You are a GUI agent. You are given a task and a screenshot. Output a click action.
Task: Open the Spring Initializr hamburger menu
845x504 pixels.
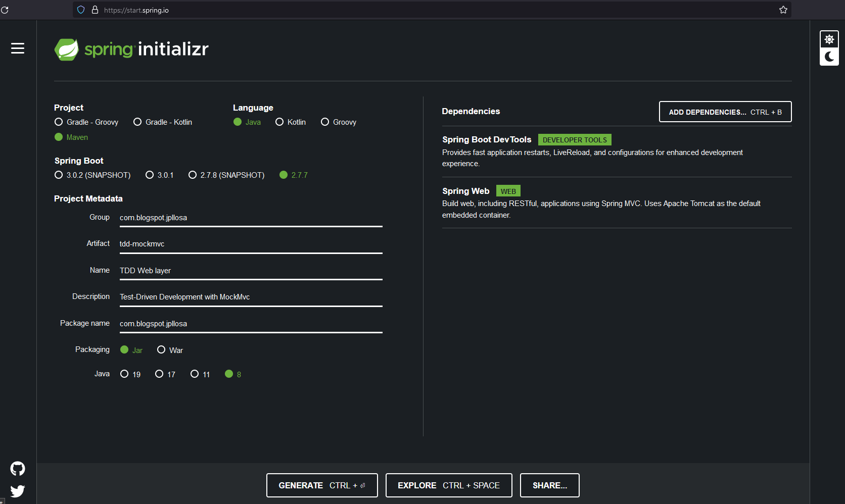[x=17, y=48]
